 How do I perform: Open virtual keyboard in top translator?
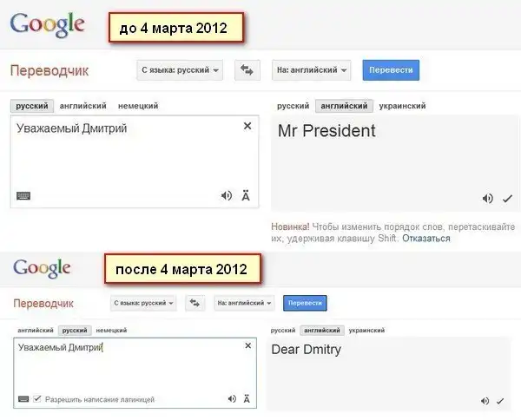[x=23, y=195]
